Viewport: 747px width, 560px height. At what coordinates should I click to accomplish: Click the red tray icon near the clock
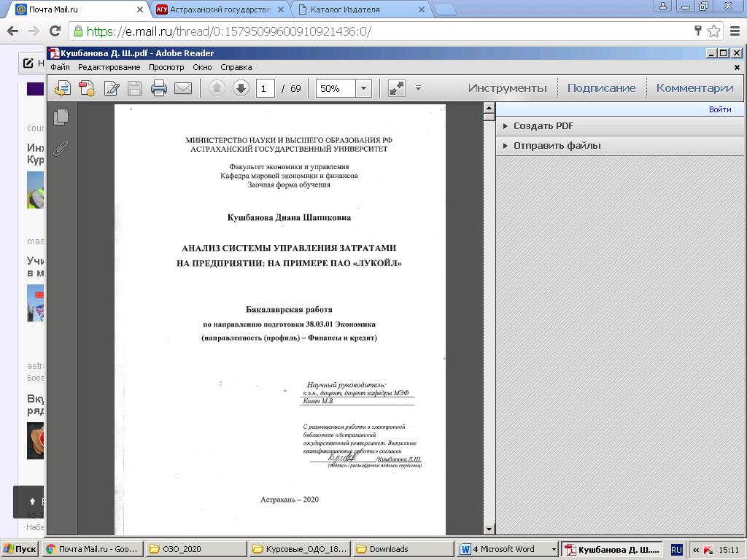point(708,550)
